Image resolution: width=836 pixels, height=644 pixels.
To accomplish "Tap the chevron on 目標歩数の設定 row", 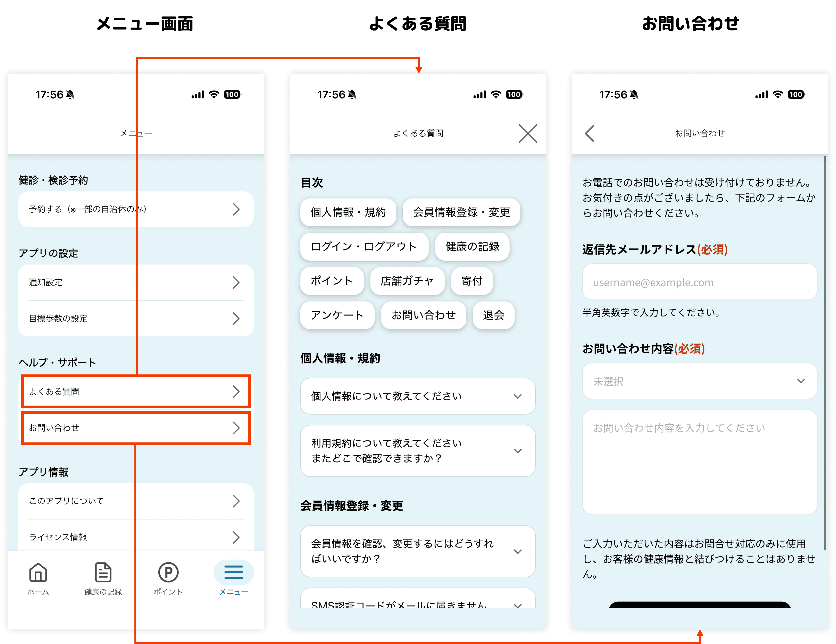I will [236, 318].
